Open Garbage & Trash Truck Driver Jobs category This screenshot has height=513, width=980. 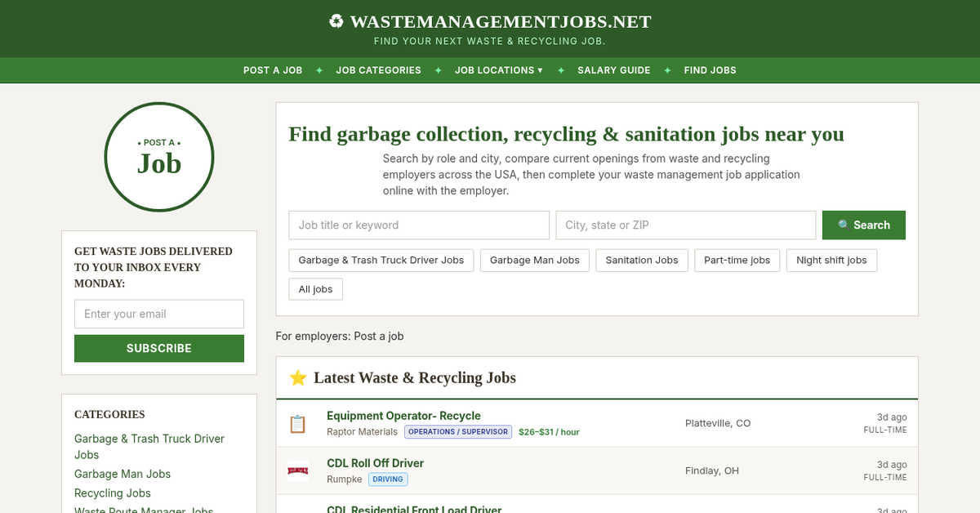149,447
